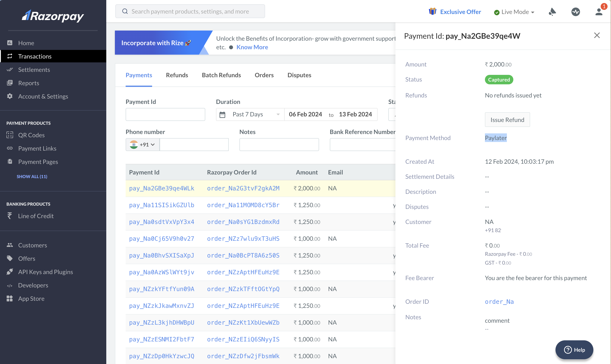Go to the Orders tab

(264, 75)
